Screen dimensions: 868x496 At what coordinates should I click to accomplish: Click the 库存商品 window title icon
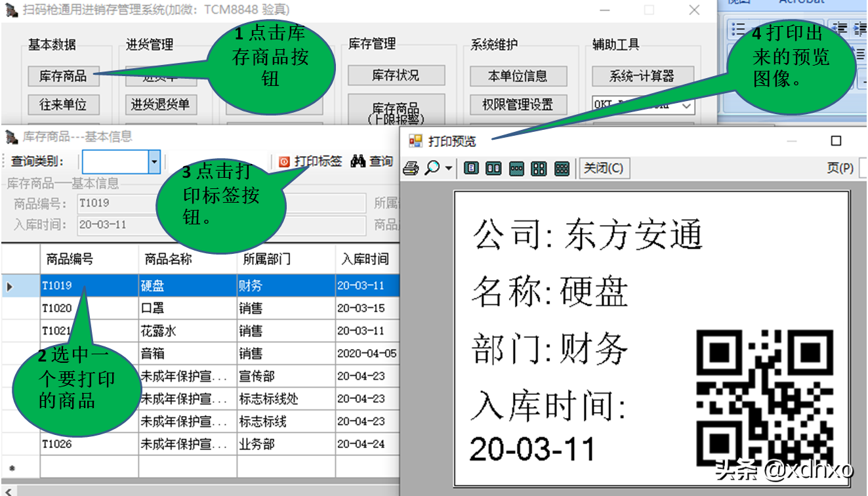[11, 137]
